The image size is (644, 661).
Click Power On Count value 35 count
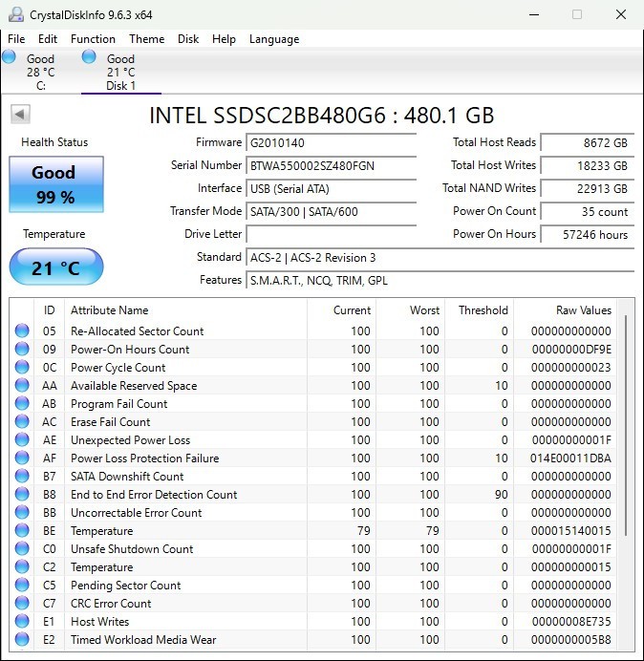(x=587, y=212)
